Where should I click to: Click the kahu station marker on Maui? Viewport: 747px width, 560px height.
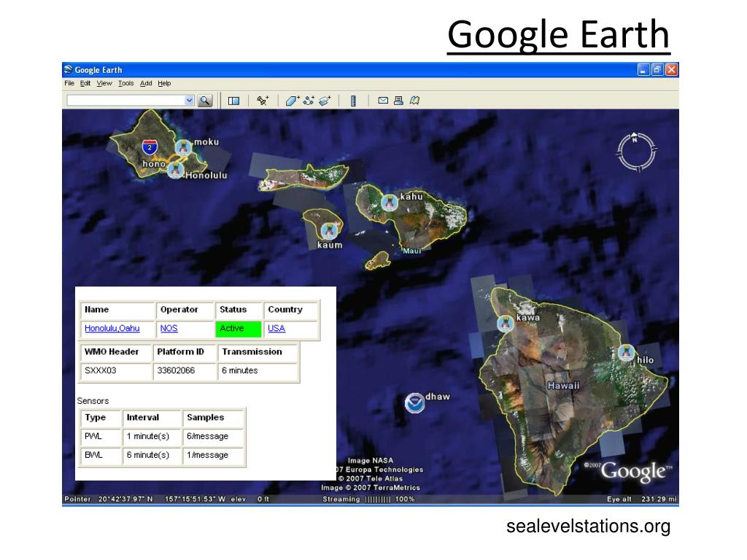(x=390, y=203)
